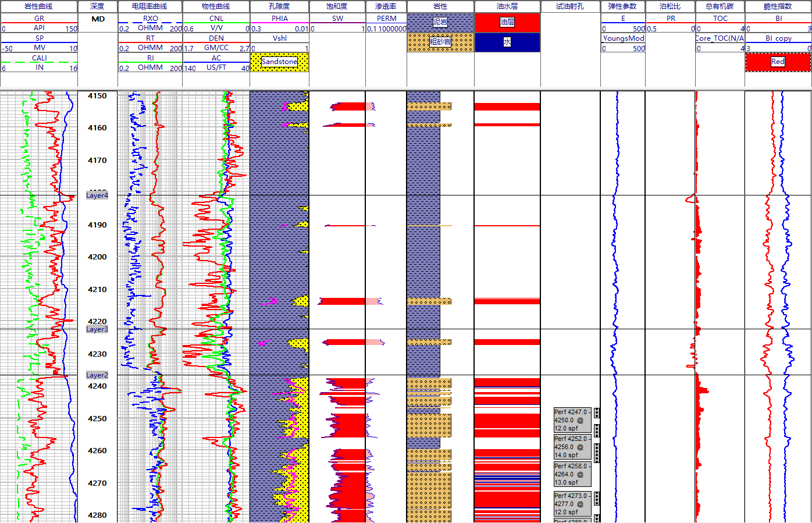Select the 泥岩 mudstone pattern swatch
812x523 pixels.
click(x=440, y=23)
